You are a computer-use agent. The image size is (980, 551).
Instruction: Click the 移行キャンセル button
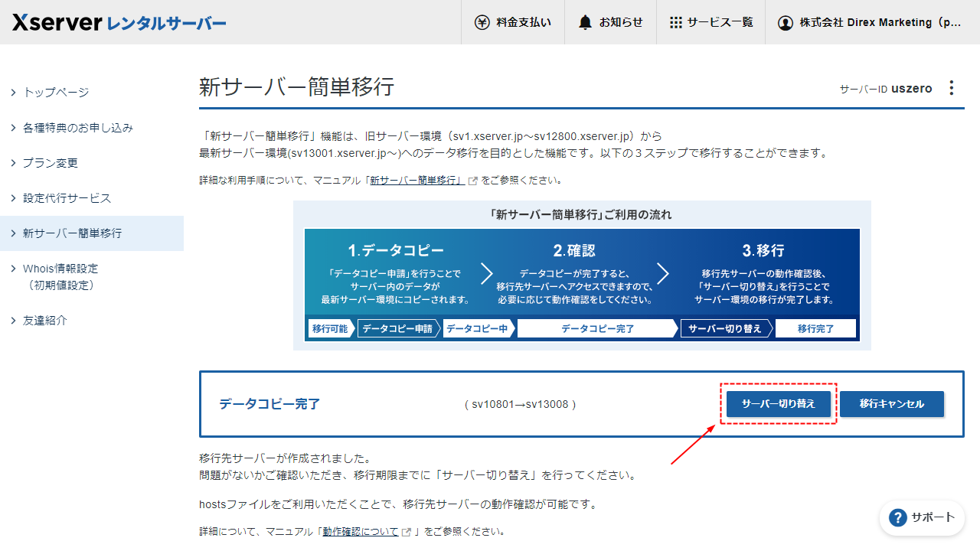tap(892, 404)
